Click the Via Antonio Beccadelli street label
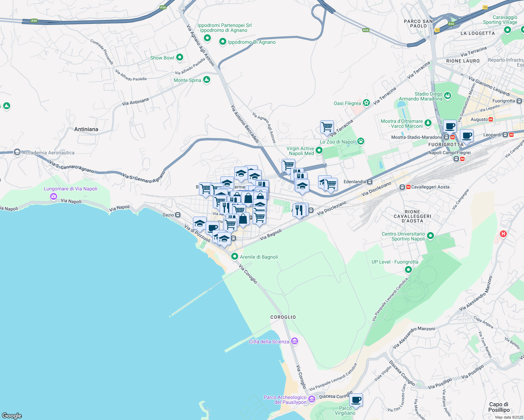The image size is (524, 420). pos(245,124)
